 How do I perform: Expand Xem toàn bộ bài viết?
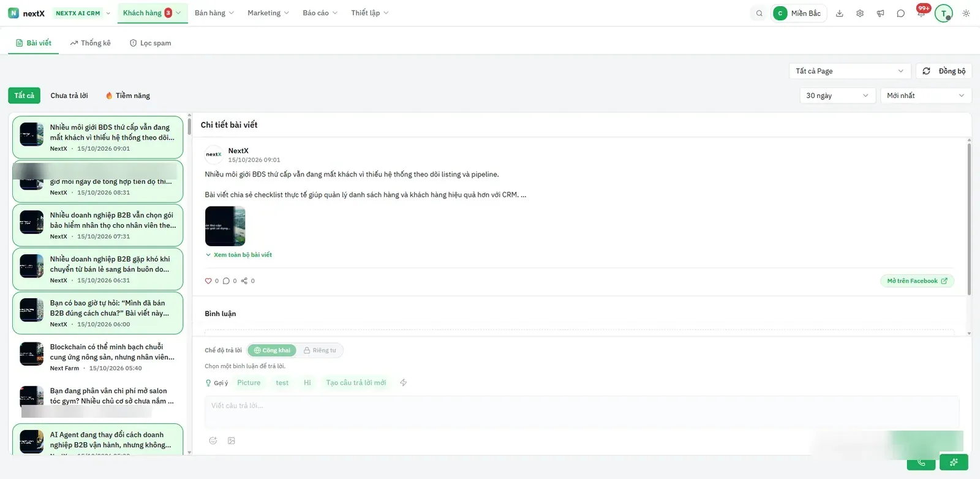239,255
